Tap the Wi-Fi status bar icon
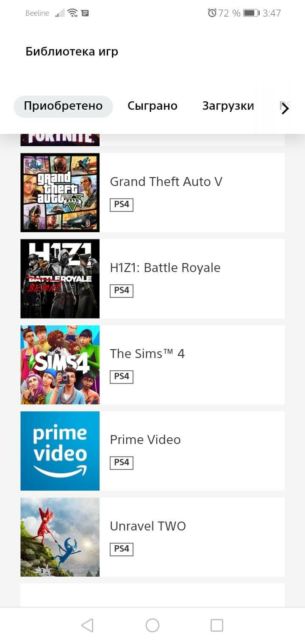305x644 pixels. pyautogui.click(x=73, y=13)
